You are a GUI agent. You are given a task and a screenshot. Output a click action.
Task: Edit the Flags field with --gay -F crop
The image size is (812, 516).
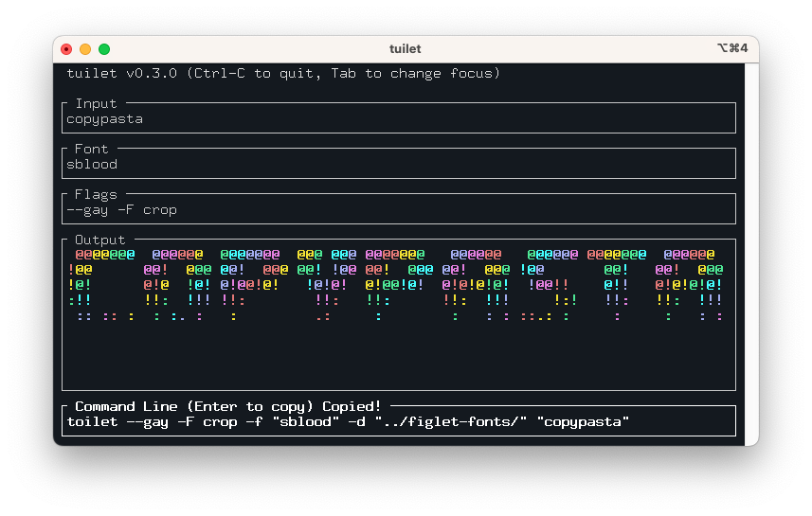(x=398, y=209)
